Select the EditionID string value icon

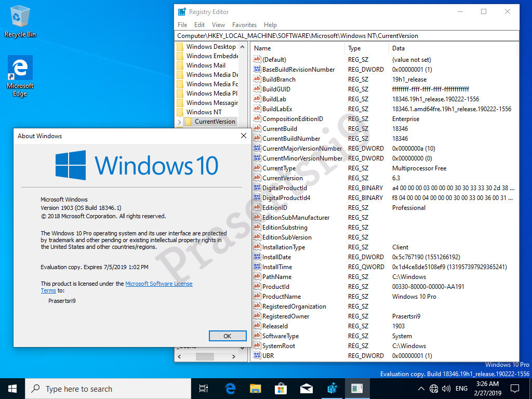pos(257,208)
